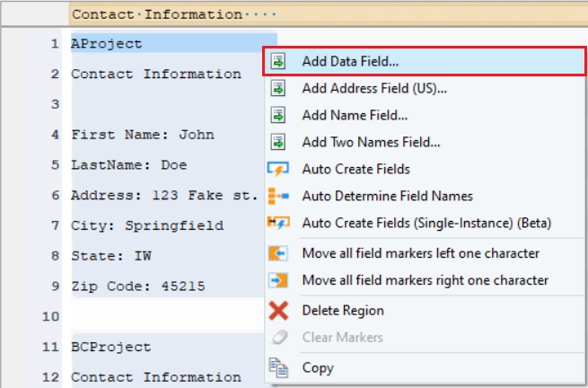Choose Delete Region from context menu

(343, 311)
